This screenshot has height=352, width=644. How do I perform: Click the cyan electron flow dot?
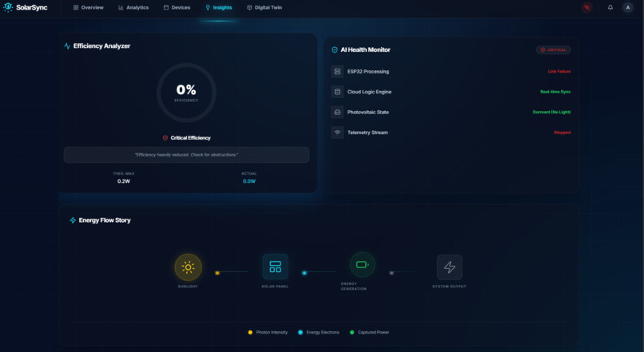304,273
